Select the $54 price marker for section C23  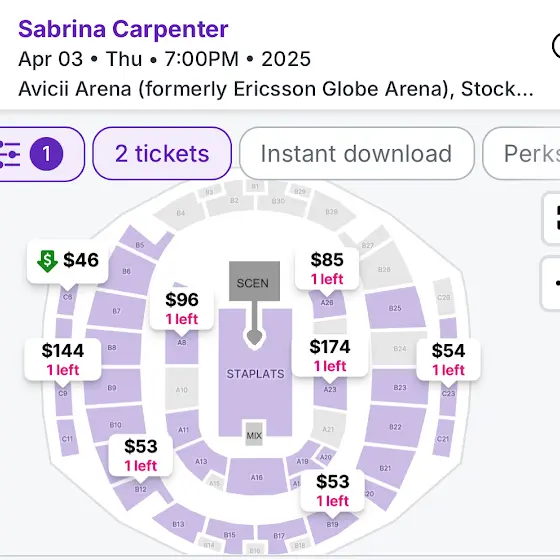pyautogui.click(x=448, y=359)
